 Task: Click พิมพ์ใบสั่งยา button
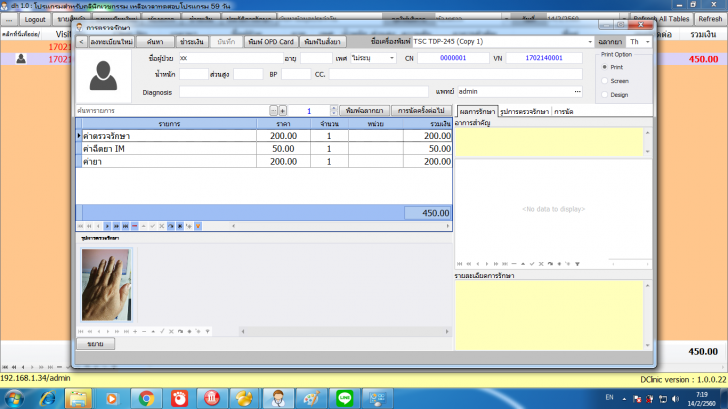click(x=322, y=42)
